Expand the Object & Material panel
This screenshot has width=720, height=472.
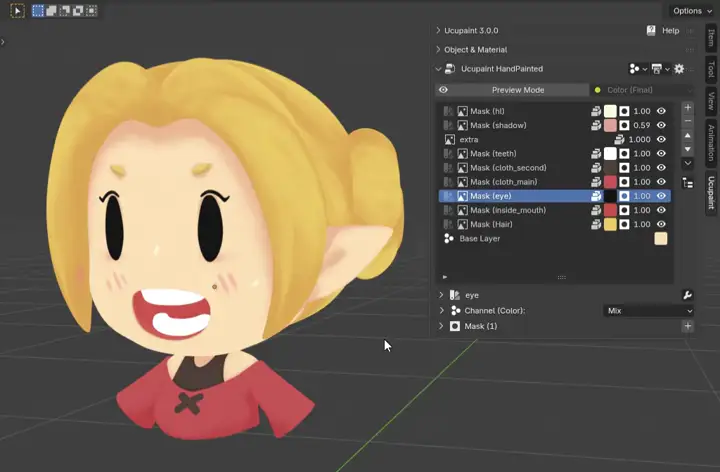(x=438, y=50)
